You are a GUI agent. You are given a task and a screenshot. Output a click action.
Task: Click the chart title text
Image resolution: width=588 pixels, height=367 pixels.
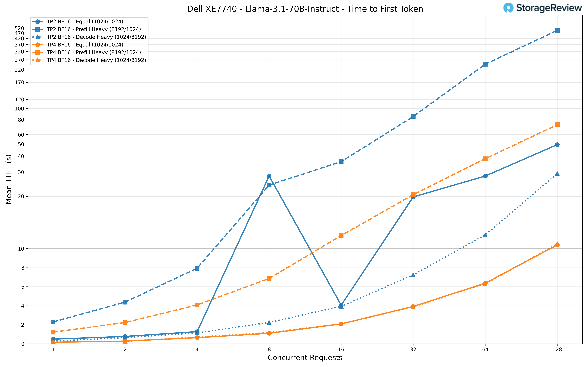click(x=305, y=9)
